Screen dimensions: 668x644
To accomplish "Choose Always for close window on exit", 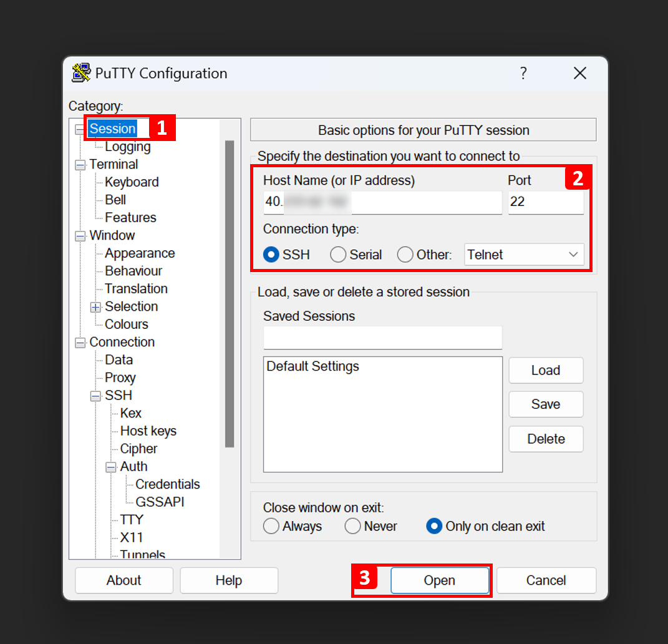I will (271, 526).
